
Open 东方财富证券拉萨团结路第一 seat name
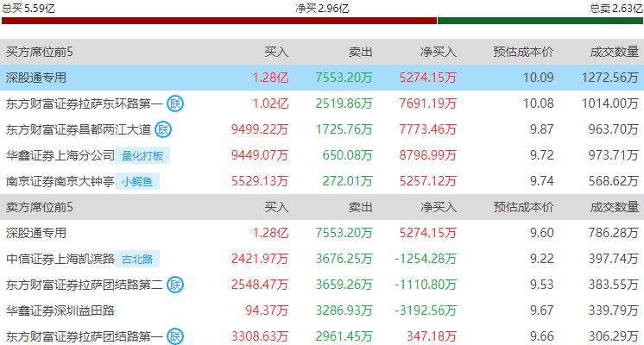[85, 336]
